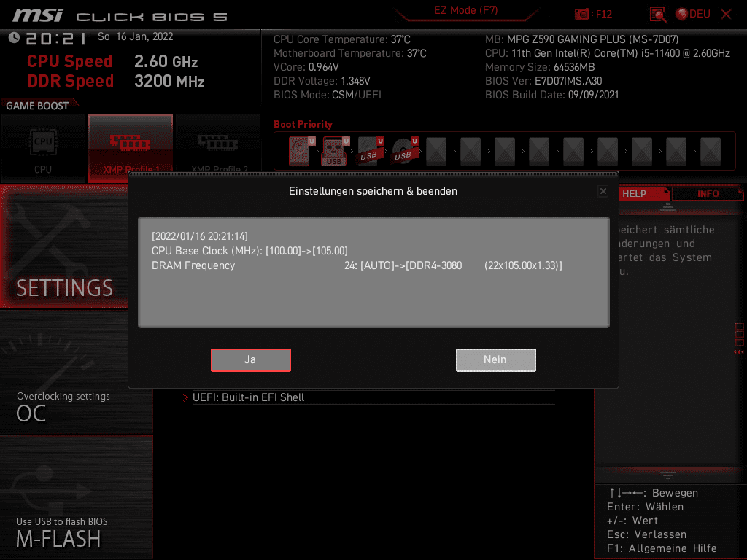The width and height of the screenshot is (747, 560).
Task: Switch to the HELP tab
Action: 644,193
